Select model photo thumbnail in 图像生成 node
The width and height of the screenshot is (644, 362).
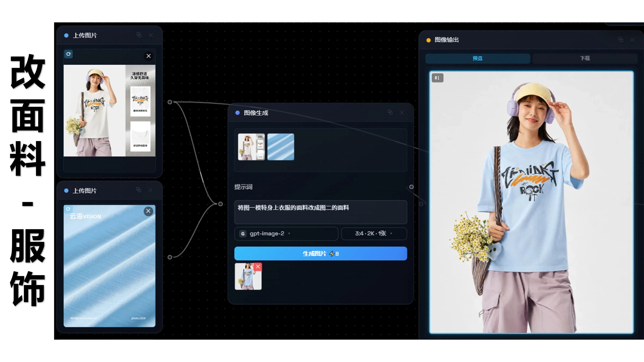coord(251,147)
